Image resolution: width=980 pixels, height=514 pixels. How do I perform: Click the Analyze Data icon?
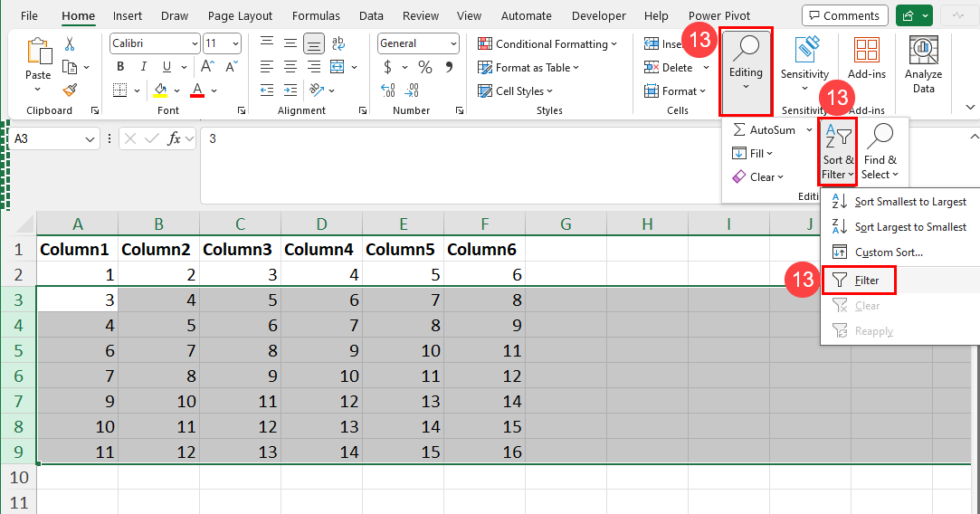[923, 65]
